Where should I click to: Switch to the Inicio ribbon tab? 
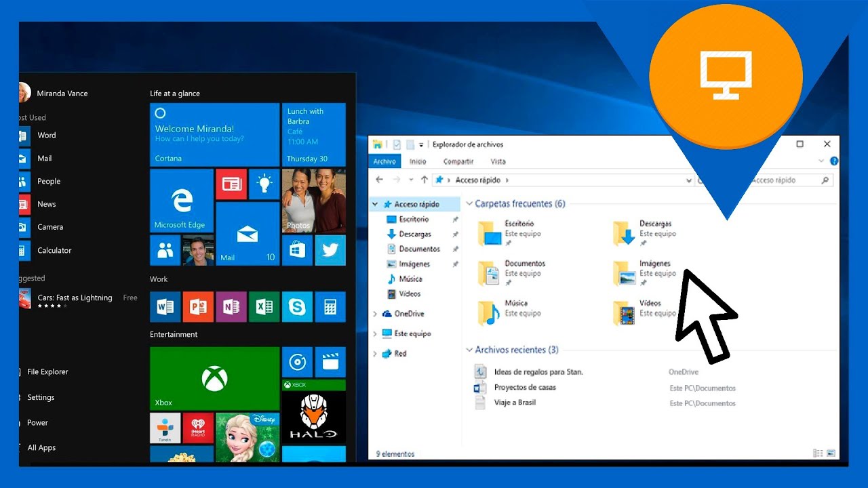[x=418, y=161]
